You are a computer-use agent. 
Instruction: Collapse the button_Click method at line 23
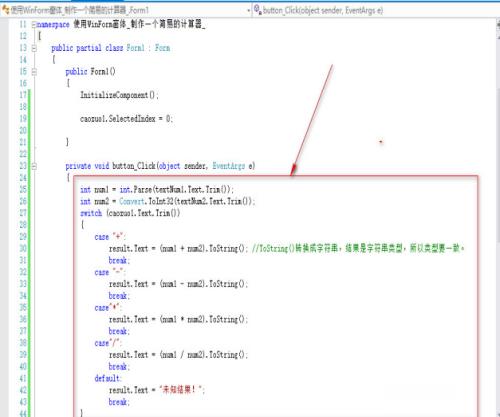tap(34, 166)
